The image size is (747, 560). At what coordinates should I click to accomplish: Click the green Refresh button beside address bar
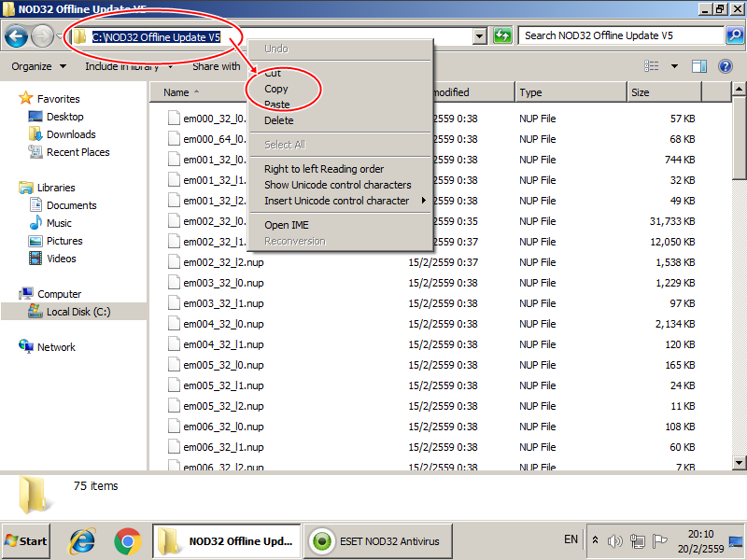[502, 35]
